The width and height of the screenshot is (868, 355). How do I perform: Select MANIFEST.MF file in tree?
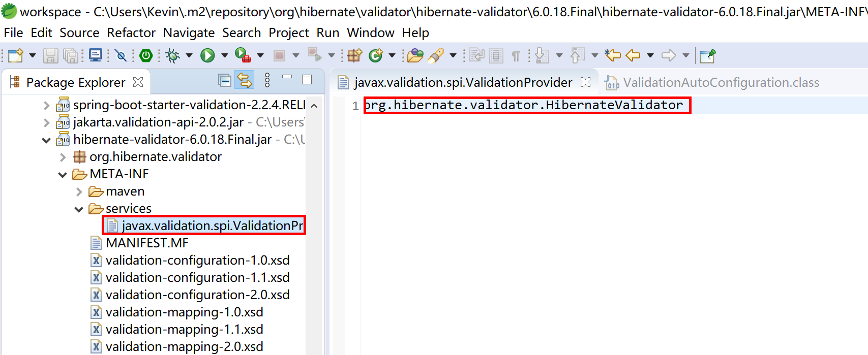147,243
